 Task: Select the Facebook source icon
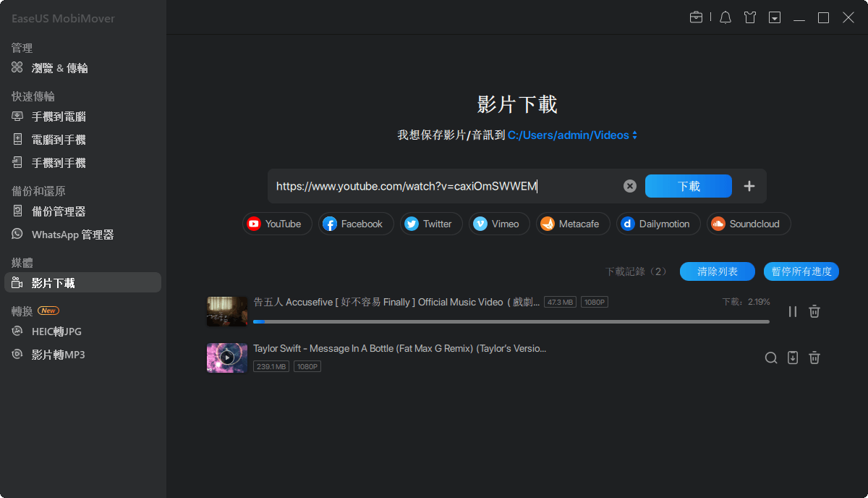tap(356, 224)
